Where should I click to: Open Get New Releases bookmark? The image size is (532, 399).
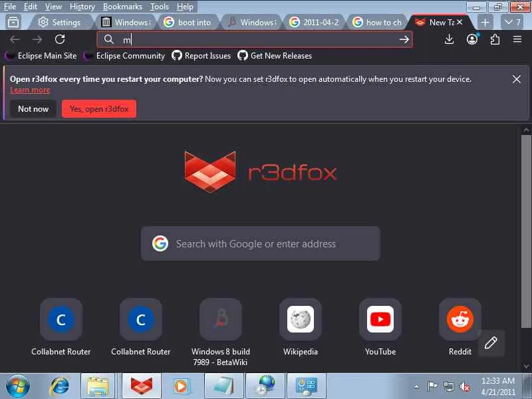tap(275, 56)
